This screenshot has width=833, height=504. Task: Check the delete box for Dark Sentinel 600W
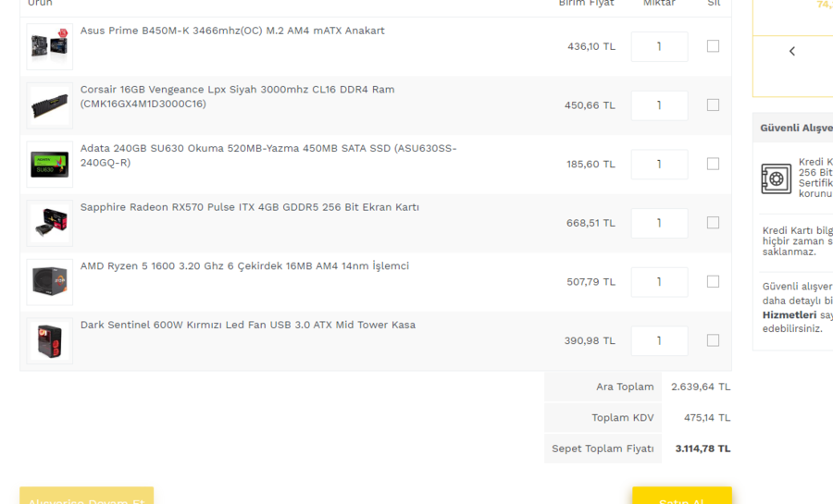(713, 340)
